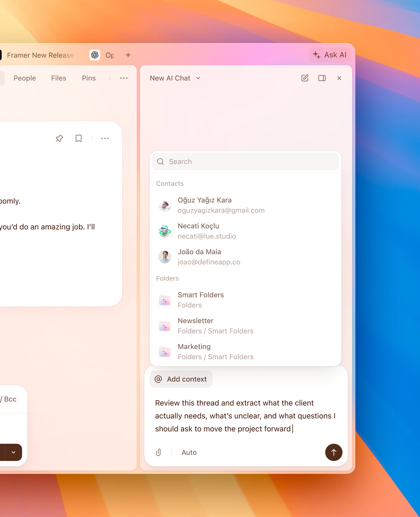The height and width of the screenshot is (517, 420).
Task: Open email card more options menu
Action: coord(105,138)
